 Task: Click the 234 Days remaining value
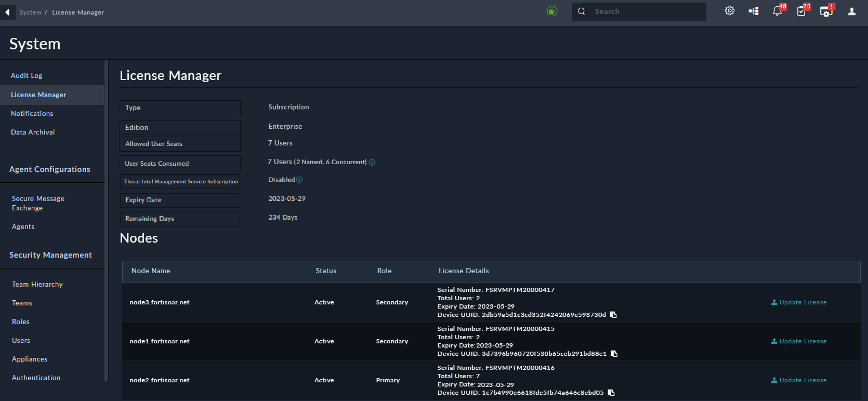pos(283,218)
